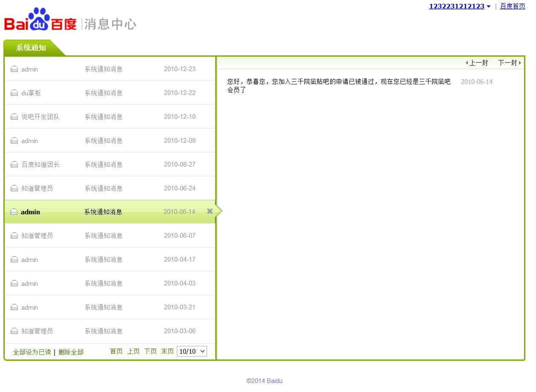The height and width of the screenshot is (392, 536).
Task: Open message dated 2010-04-03
Action: [110, 283]
